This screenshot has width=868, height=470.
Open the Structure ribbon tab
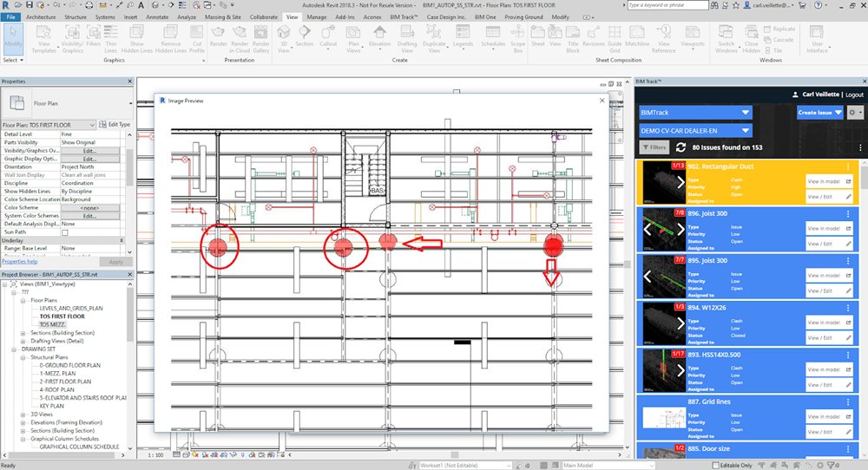pos(76,17)
